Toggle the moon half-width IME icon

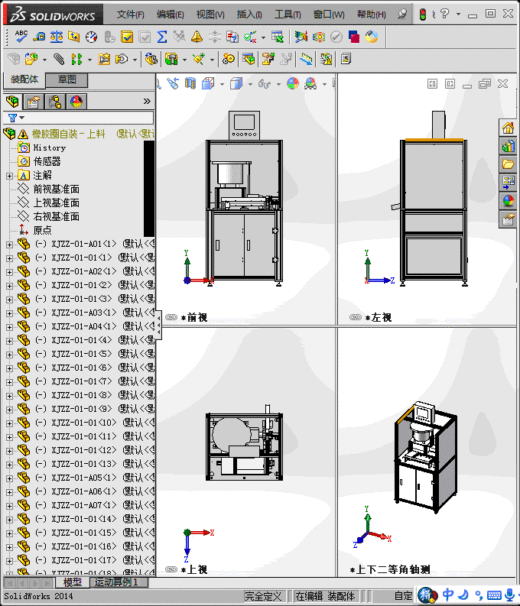[463, 594]
